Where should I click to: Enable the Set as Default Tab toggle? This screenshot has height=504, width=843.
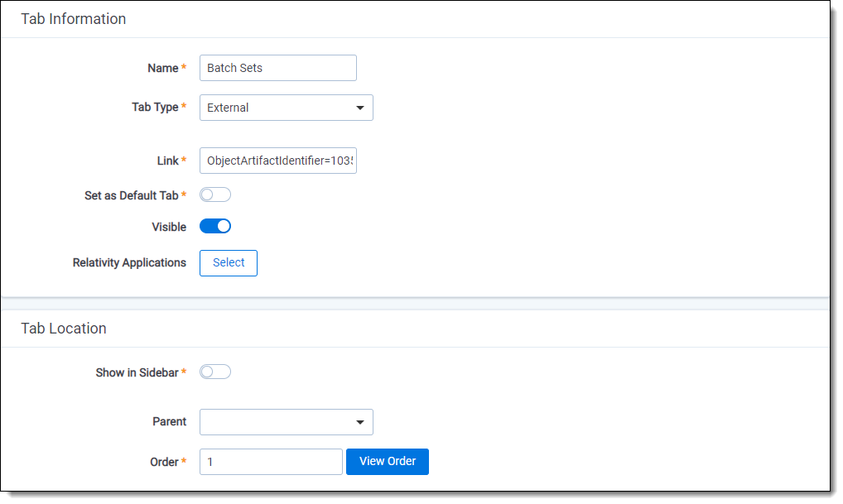tap(214, 195)
